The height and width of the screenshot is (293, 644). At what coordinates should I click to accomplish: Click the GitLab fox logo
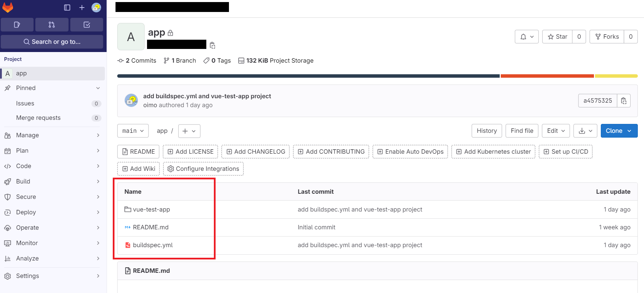click(x=8, y=7)
